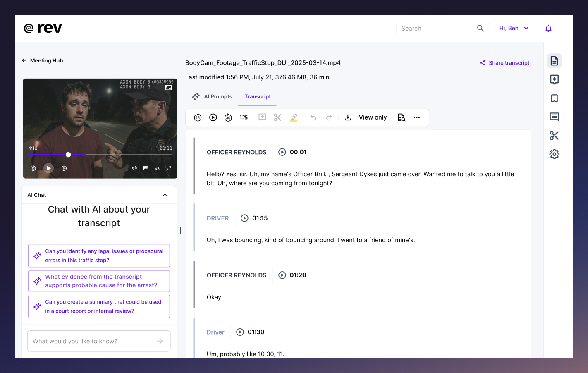This screenshot has width=588, height=373.
Task: Select the scissors clipping icon in the transcript toolbar
Action: [277, 117]
